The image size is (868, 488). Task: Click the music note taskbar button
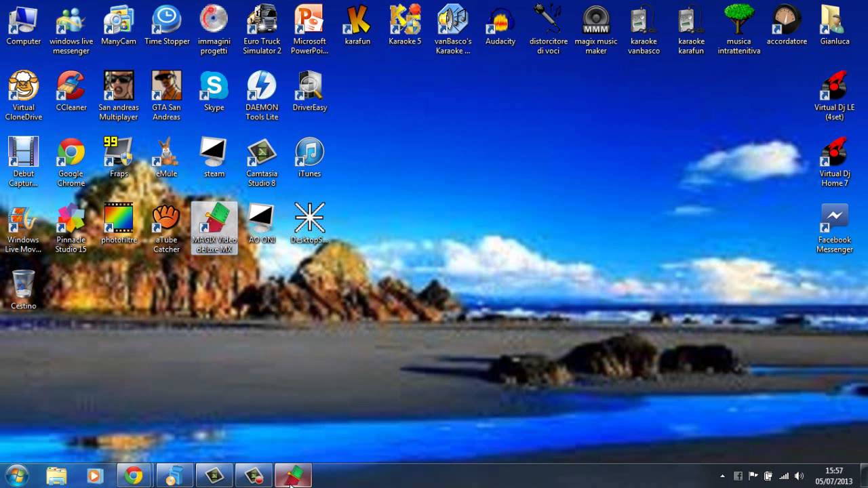pos(174,476)
